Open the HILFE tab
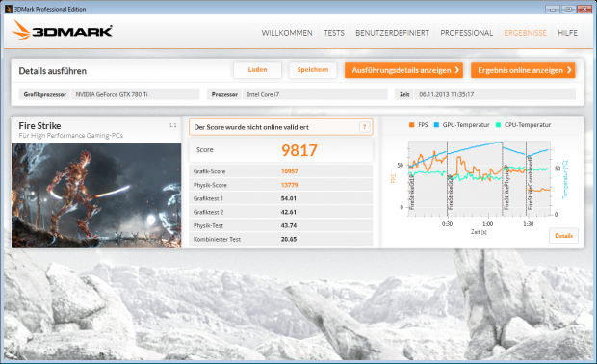 coord(567,33)
